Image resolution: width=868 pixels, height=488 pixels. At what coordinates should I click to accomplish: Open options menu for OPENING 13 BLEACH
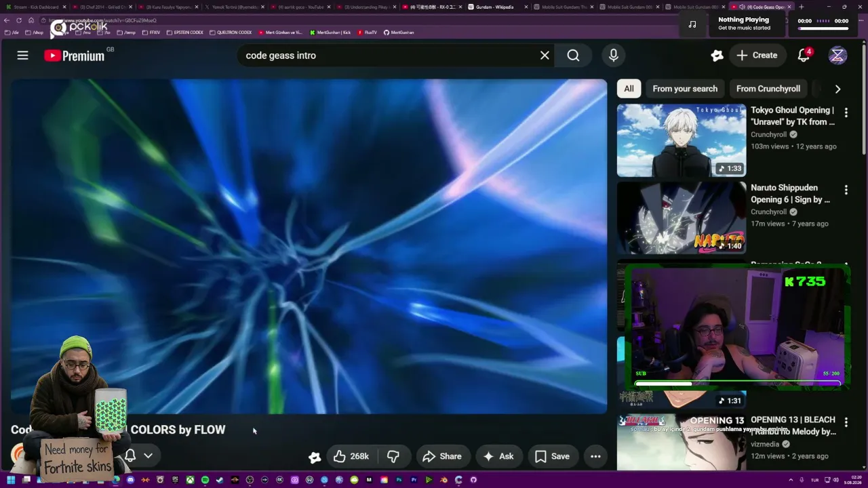(x=846, y=422)
